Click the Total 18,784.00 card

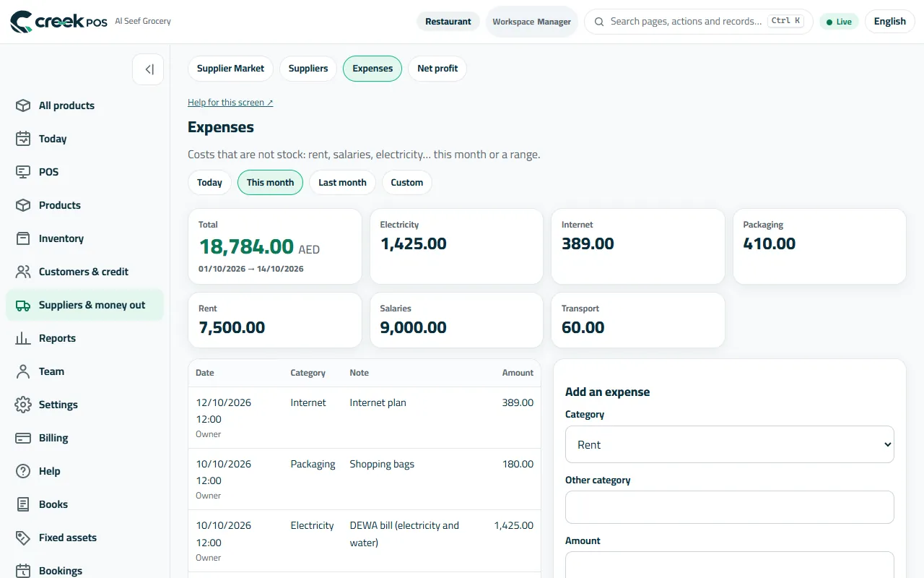(274, 246)
